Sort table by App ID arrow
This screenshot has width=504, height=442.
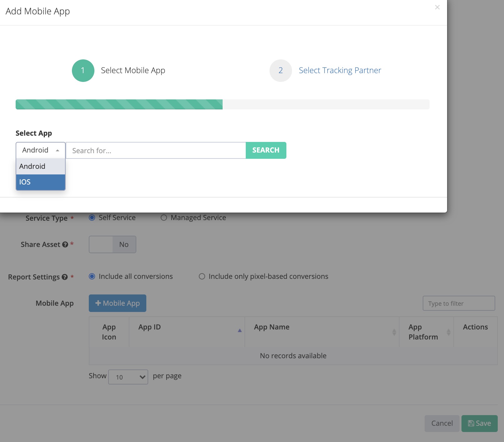pos(239,330)
